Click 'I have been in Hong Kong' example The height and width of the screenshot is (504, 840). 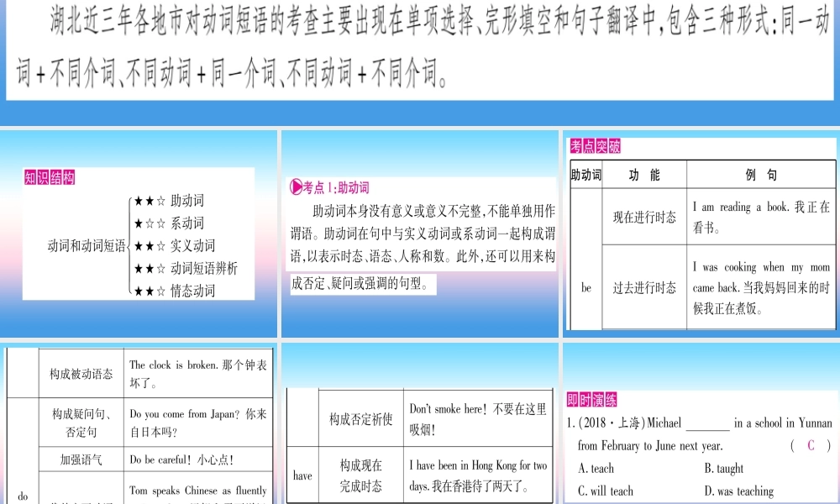click(478, 475)
